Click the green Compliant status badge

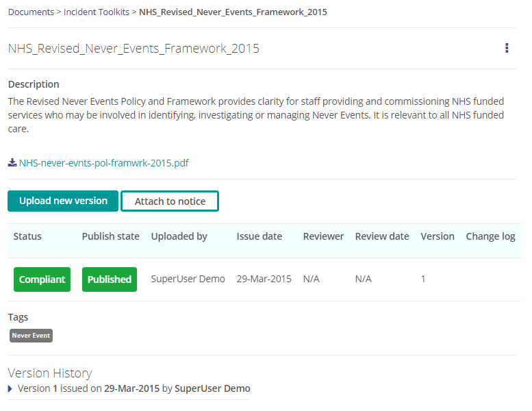pyautogui.click(x=42, y=279)
